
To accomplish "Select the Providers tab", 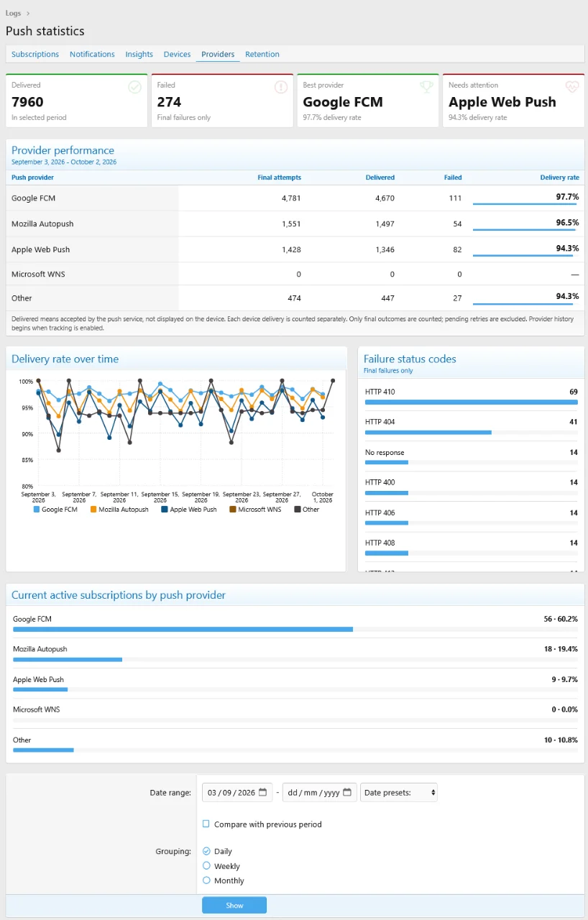I will click(218, 54).
